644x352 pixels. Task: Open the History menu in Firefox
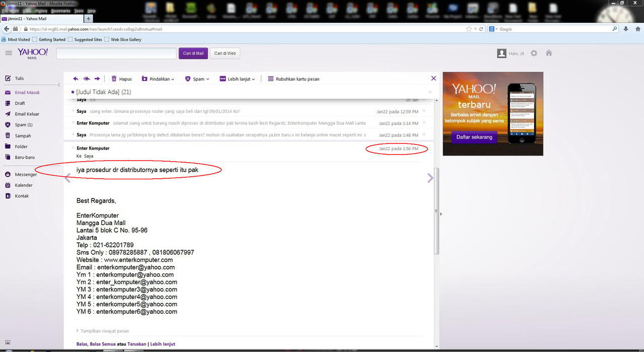point(41,11)
